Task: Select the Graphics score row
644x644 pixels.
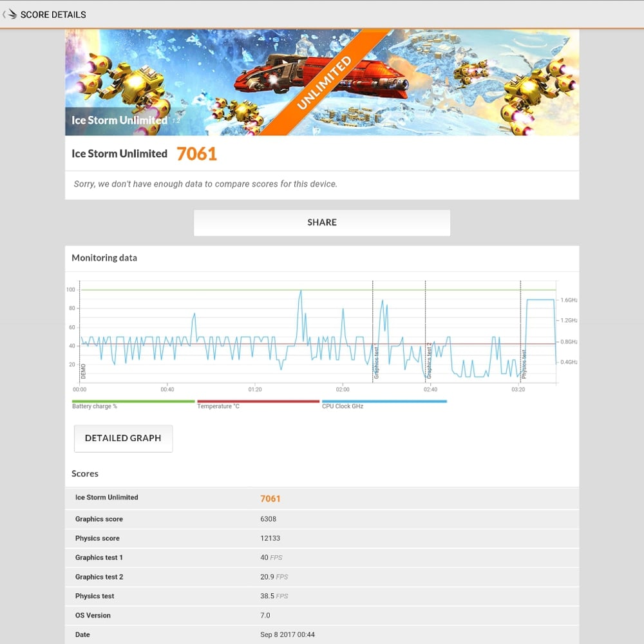Action: [321, 519]
